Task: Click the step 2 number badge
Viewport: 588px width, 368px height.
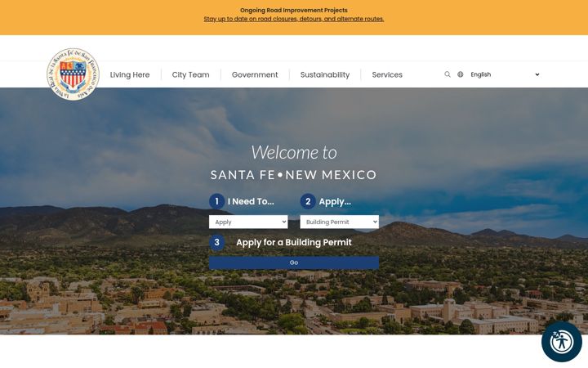Action: click(308, 201)
